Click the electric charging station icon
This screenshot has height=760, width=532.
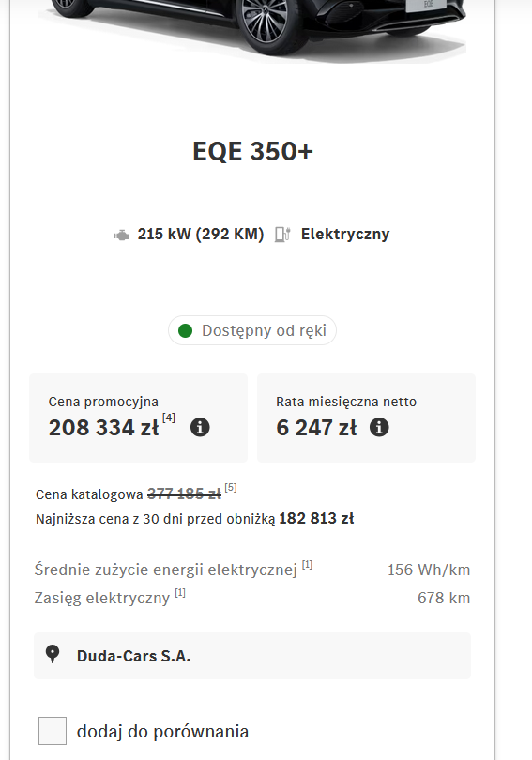pos(282,235)
